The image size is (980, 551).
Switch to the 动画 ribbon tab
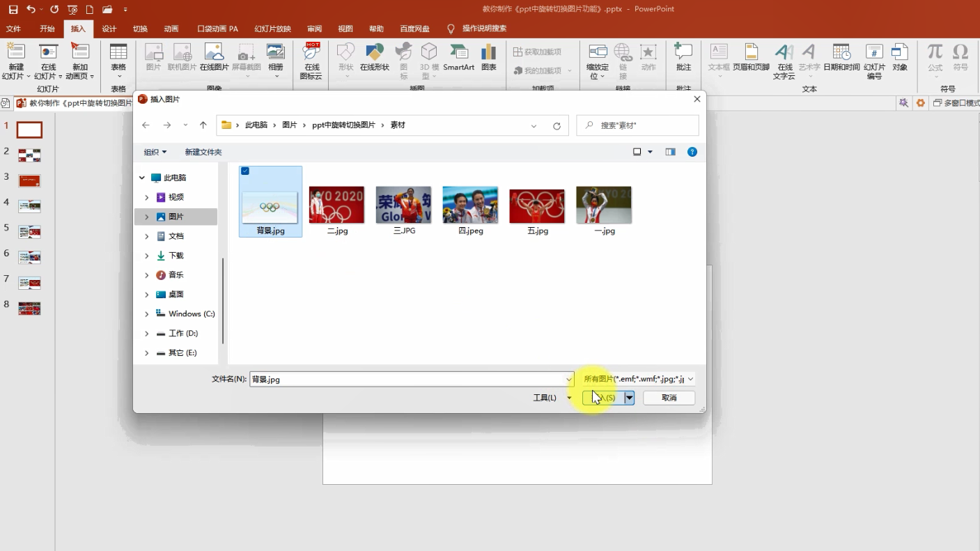(171, 29)
